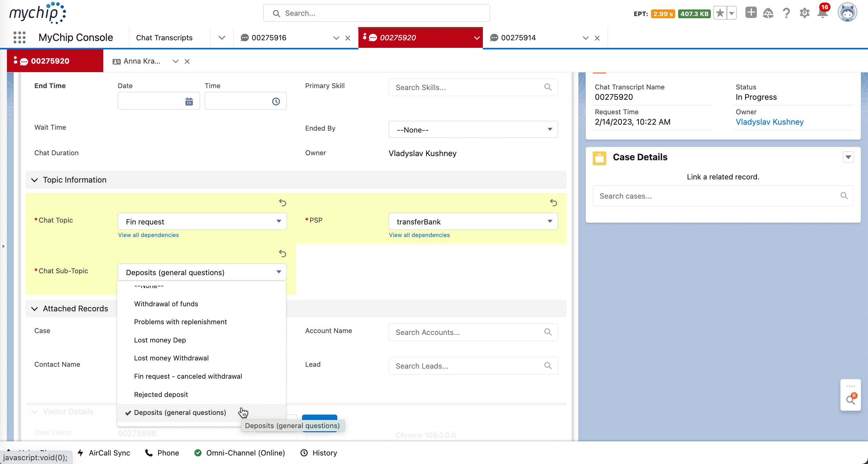868x464 pixels.
Task: Switch to the 00275914 tab
Action: 518,38
